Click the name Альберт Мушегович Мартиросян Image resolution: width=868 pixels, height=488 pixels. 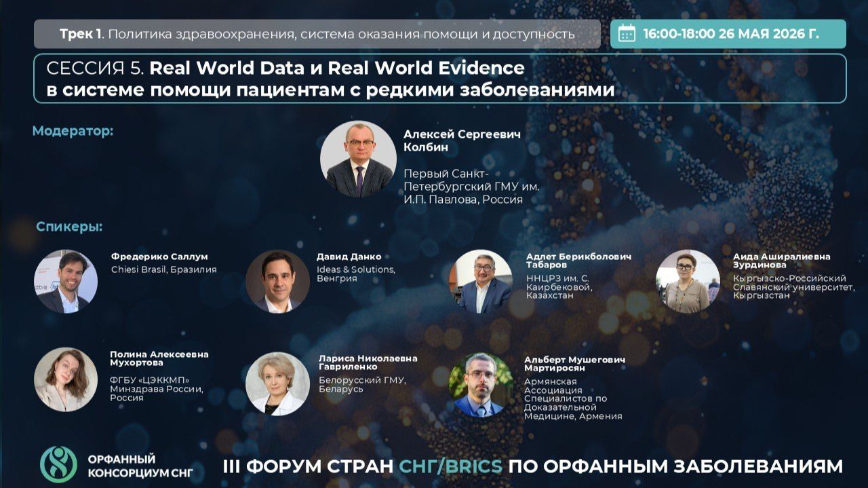click(x=574, y=364)
